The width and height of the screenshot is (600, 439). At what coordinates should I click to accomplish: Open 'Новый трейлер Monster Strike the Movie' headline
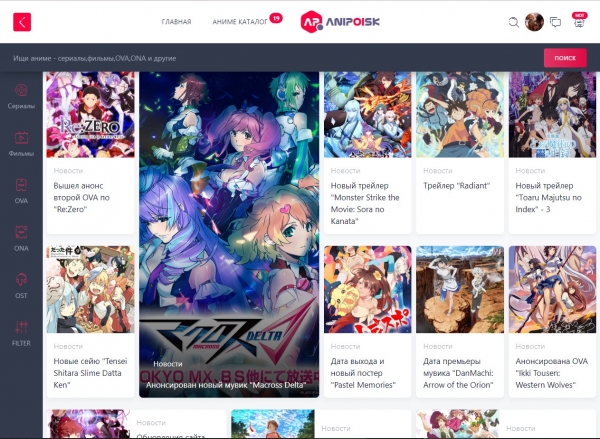[365, 203]
